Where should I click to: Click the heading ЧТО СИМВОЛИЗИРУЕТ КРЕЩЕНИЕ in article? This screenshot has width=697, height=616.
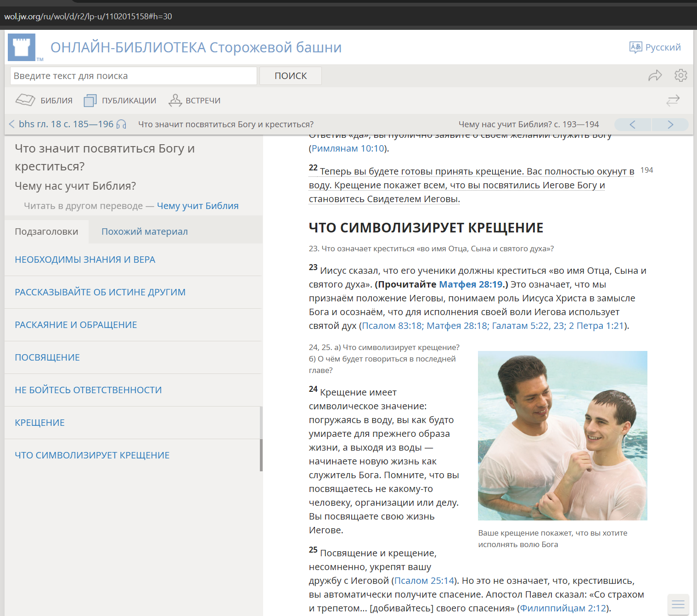pos(426,227)
